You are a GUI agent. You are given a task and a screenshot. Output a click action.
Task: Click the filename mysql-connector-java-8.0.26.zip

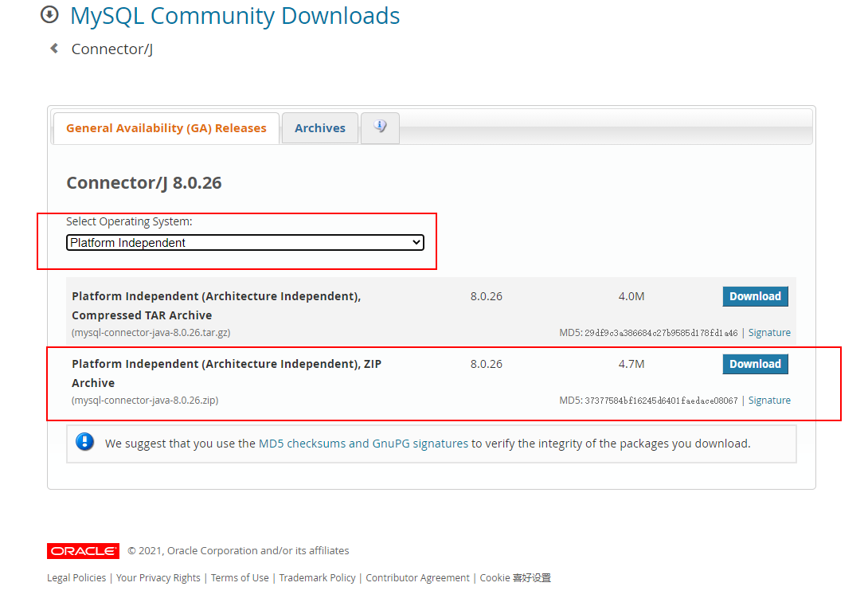(x=145, y=400)
